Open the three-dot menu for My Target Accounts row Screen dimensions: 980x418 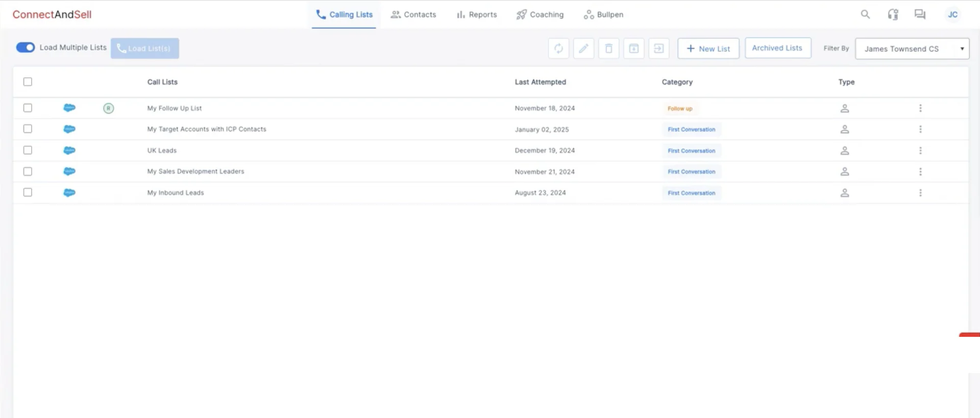pyautogui.click(x=920, y=129)
